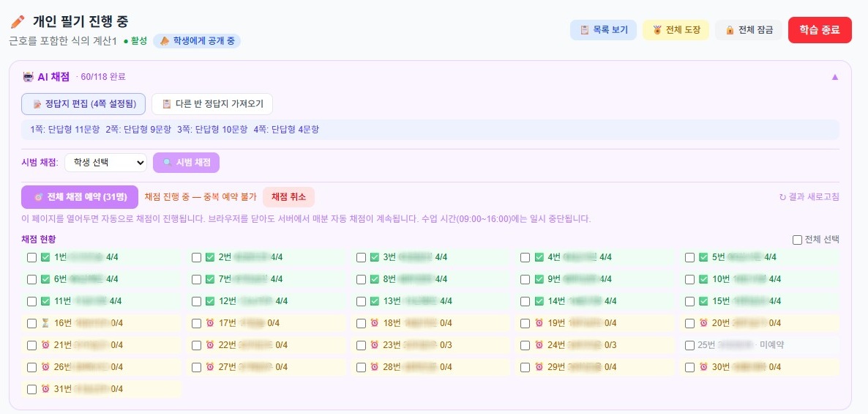Click the 0/3 score of 24번
This screenshot has height=414, width=868.
click(610, 345)
